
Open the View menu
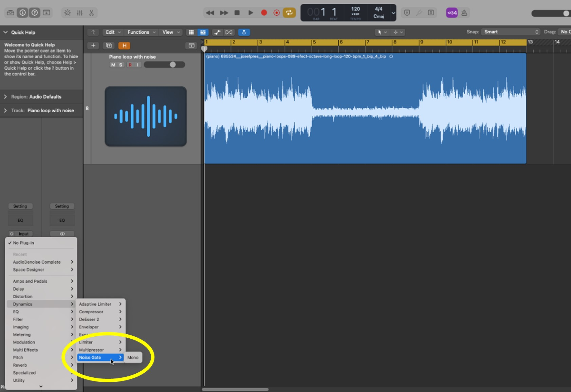coord(171,32)
